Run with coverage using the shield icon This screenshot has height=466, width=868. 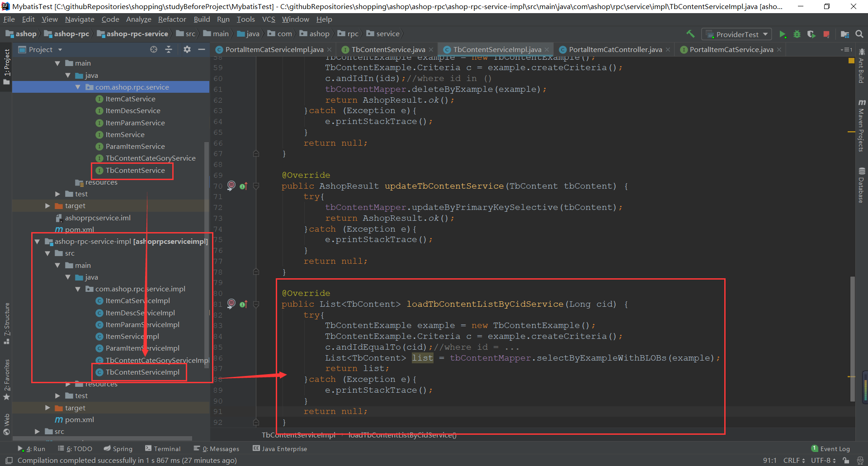[811, 34]
